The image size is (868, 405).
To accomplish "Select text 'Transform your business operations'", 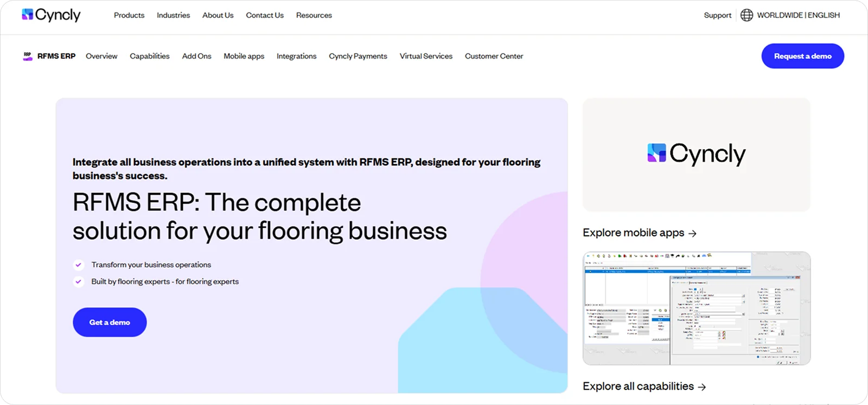I will tap(151, 265).
